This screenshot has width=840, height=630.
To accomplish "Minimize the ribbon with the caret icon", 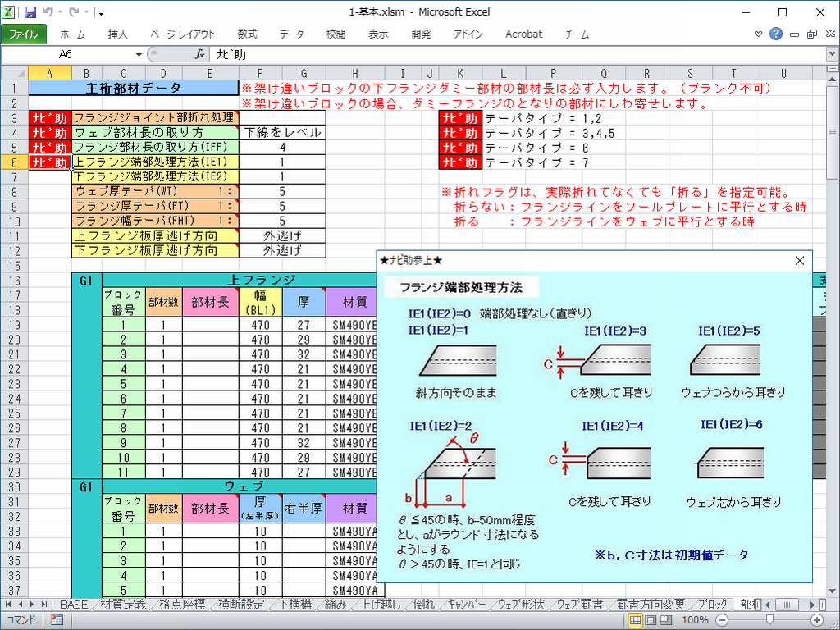I will (759, 34).
